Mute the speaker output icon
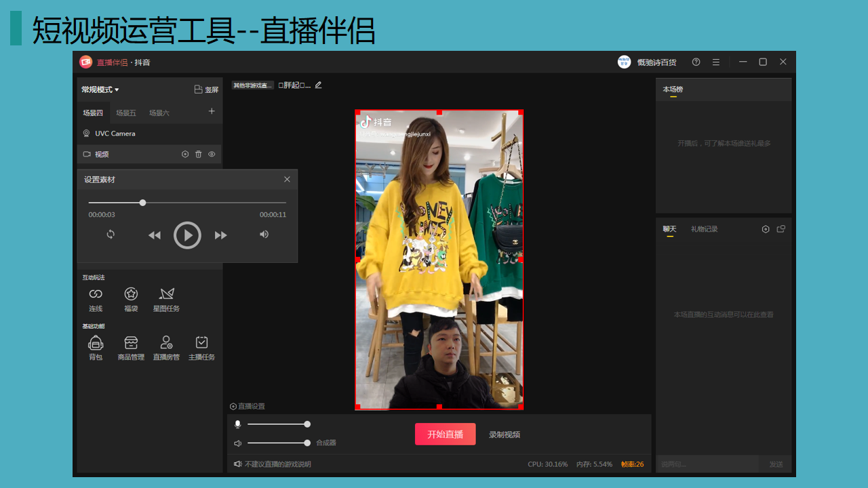868x488 pixels. (237, 443)
